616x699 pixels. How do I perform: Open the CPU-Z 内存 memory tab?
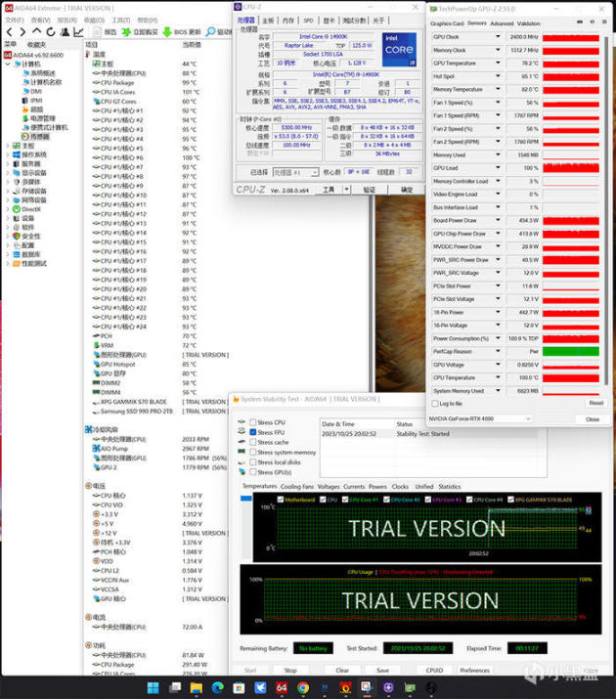(288, 21)
